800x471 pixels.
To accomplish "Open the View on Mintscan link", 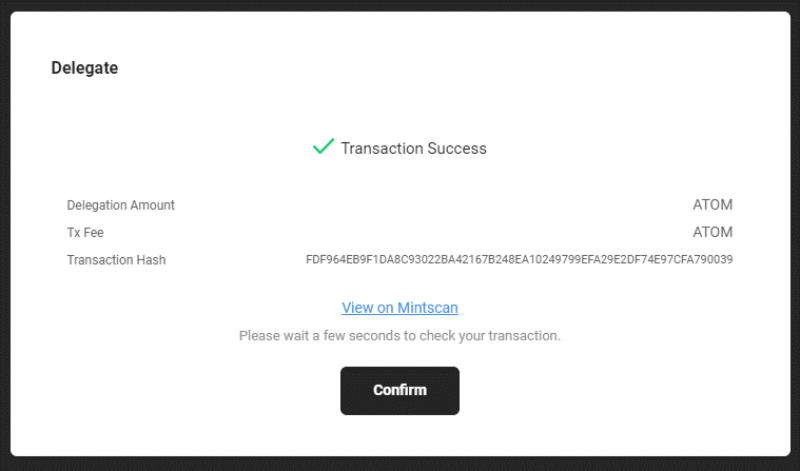I will click(400, 308).
